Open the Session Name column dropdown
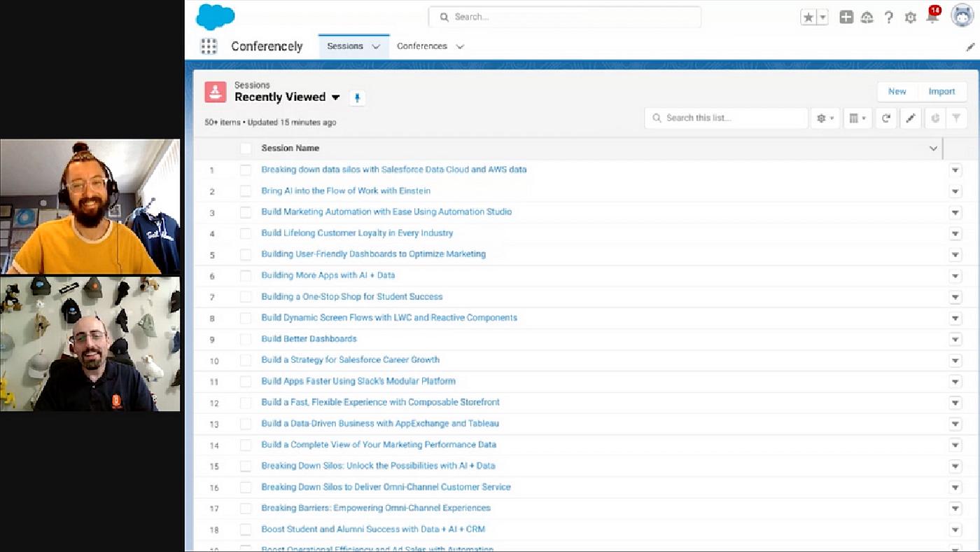 point(933,148)
